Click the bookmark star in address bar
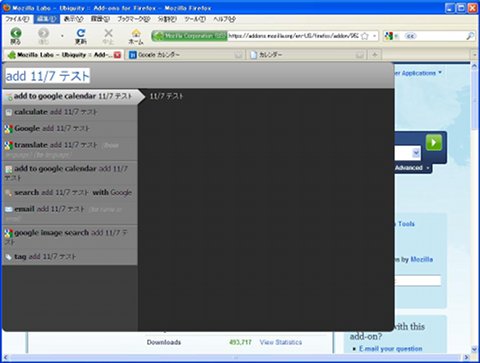The image size is (480, 363). click(365, 36)
